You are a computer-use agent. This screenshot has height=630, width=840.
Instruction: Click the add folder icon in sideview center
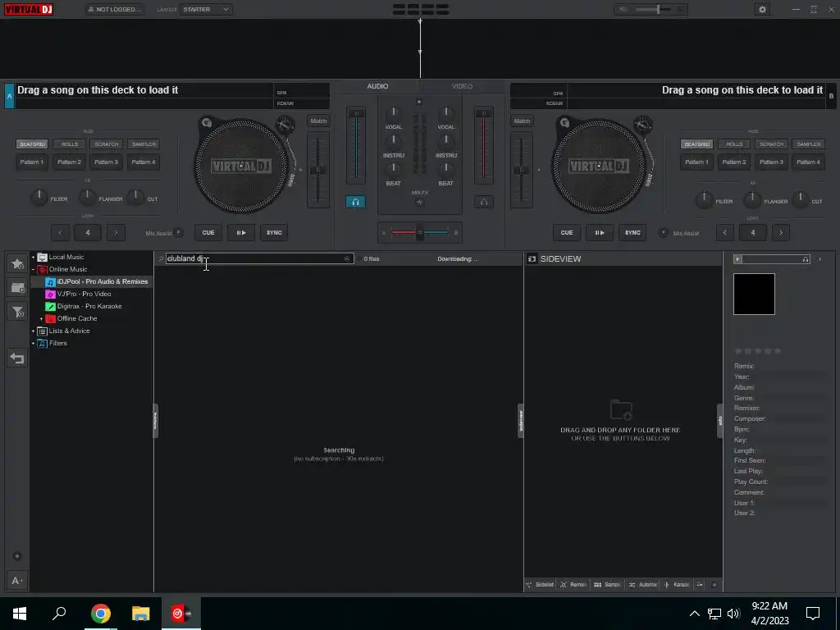tap(621, 410)
